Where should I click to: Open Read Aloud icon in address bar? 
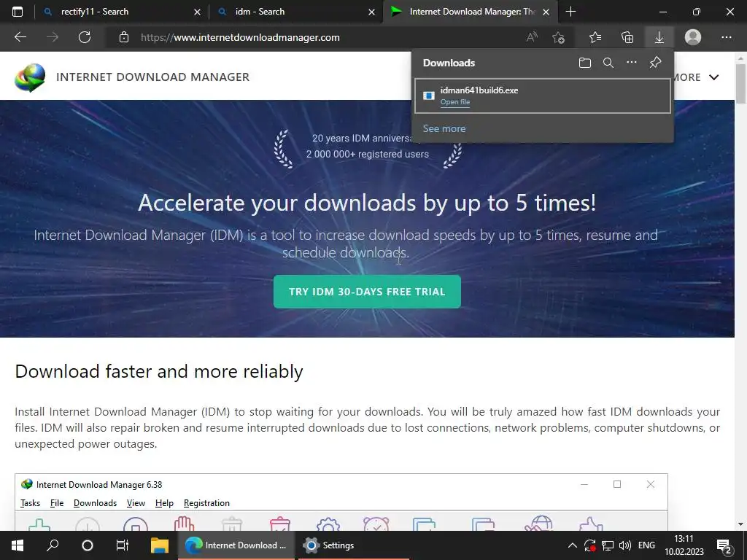tap(532, 37)
